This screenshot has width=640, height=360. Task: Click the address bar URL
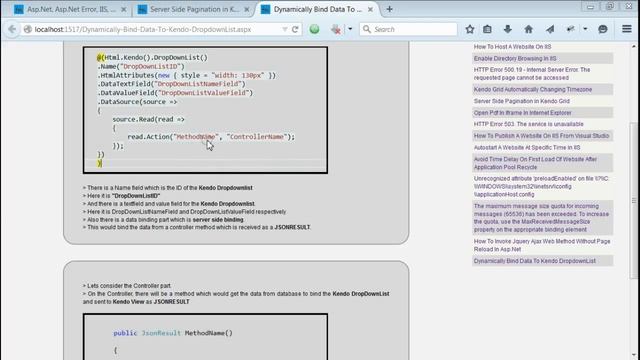coord(143,29)
